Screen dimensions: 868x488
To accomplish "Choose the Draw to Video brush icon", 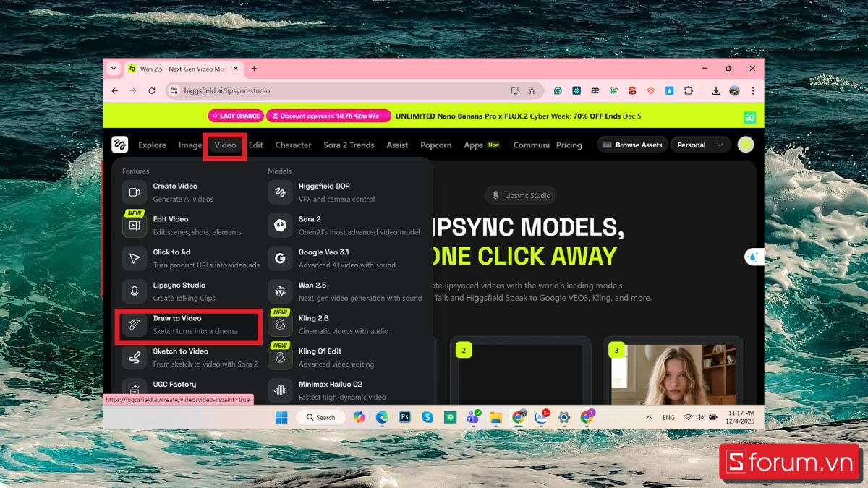I will coord(135,325).
